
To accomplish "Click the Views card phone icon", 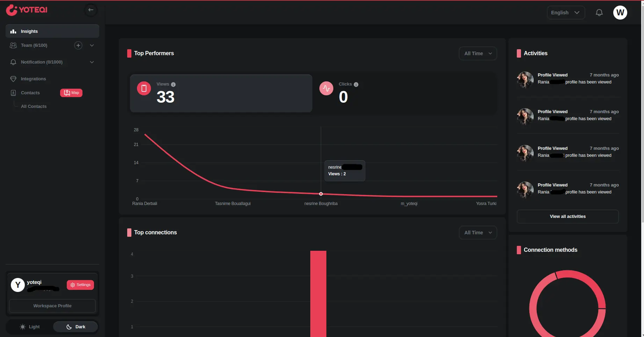I will (144, 88).
